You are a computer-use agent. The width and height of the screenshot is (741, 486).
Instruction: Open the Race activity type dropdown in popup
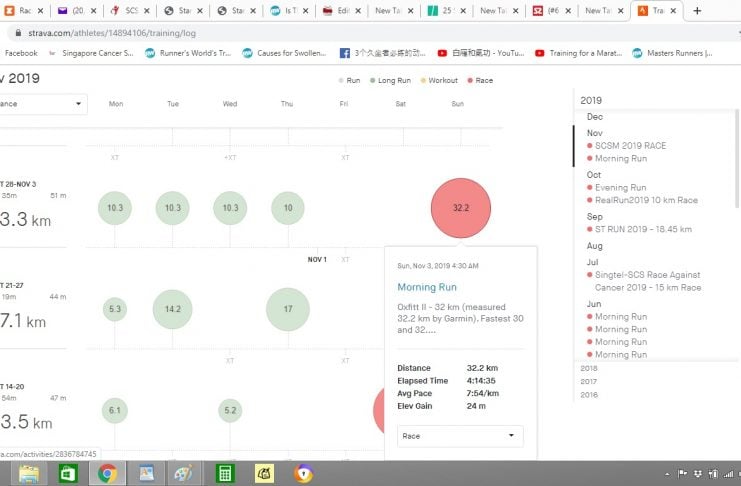pos(460,436)
